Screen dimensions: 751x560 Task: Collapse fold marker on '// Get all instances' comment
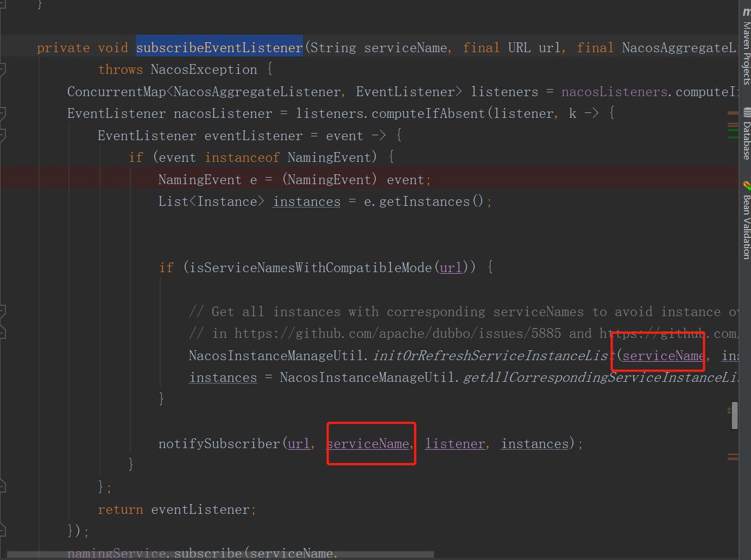3,312
